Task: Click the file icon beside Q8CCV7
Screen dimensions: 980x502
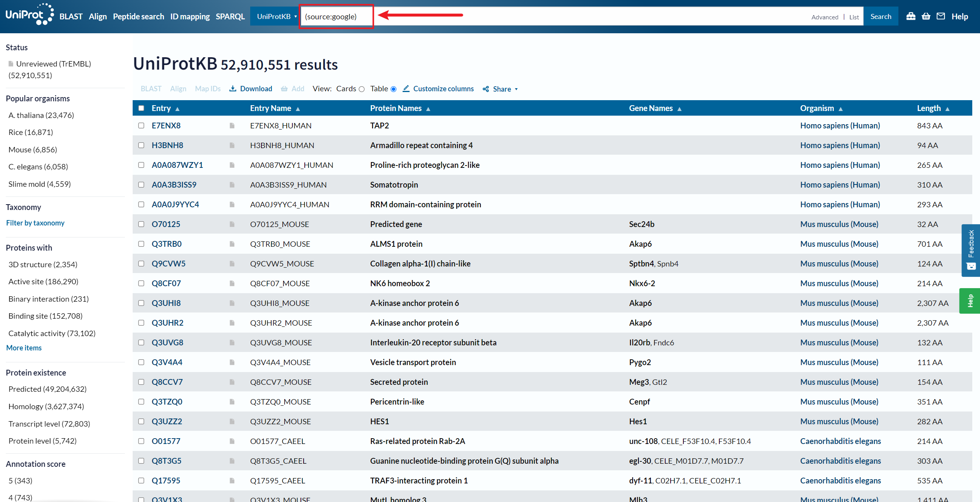Action: pyautogui.click(x=232, y=382)
